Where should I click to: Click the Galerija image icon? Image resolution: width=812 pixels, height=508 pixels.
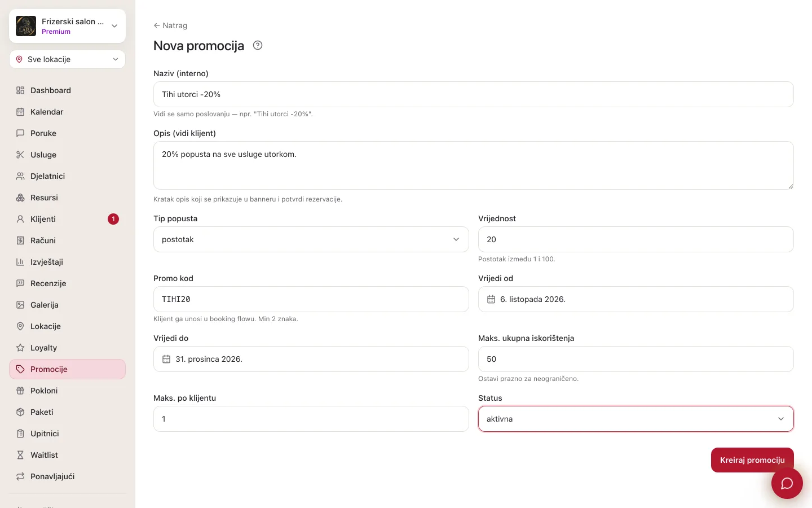click(20, 305)
